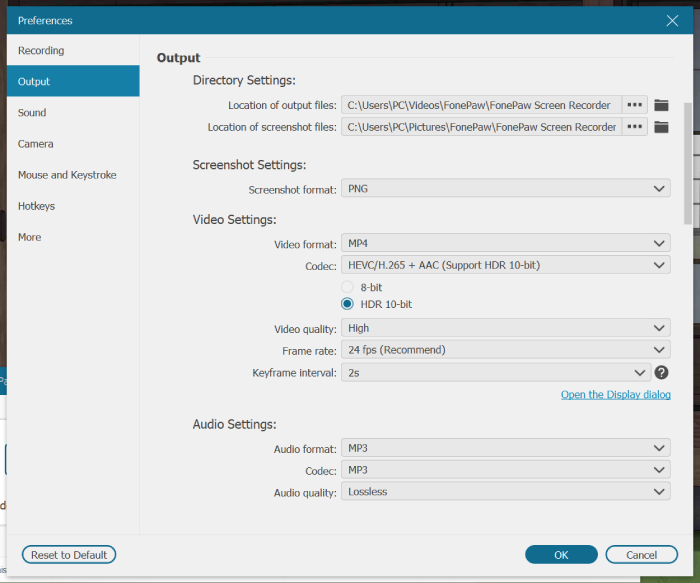Viewport: 700px width, 583px height.
Task: Open folder icon for output files location
Action: [661, 105]
